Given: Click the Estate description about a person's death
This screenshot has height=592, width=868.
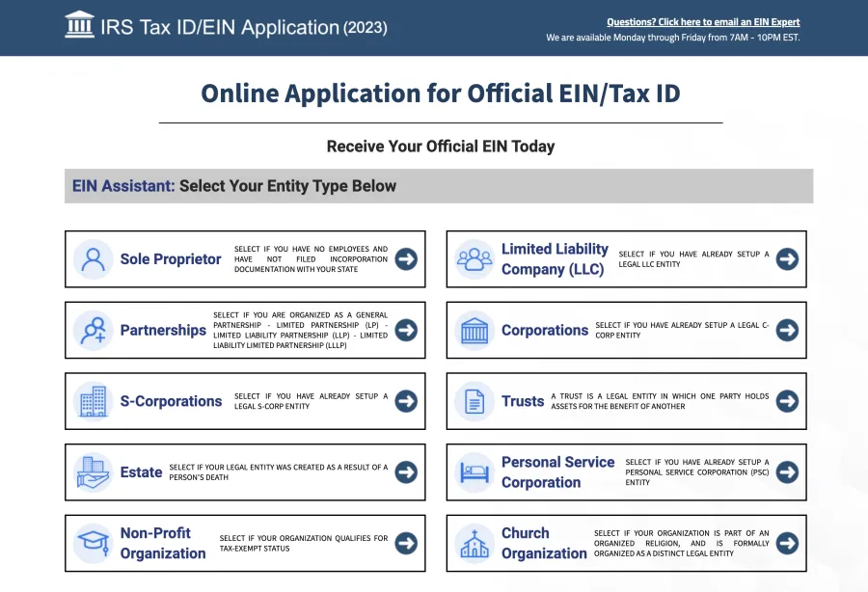Looking at the screenshot, I should (x=279, y=471).
